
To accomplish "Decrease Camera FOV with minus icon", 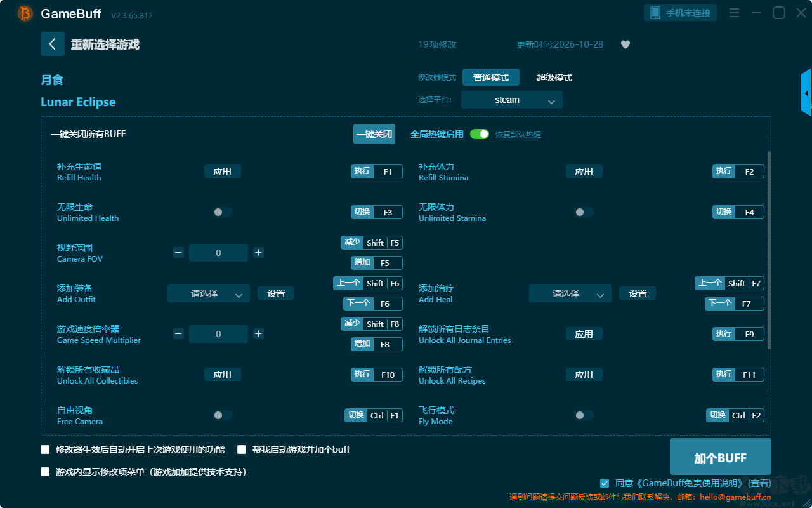I will click(178, 252).
